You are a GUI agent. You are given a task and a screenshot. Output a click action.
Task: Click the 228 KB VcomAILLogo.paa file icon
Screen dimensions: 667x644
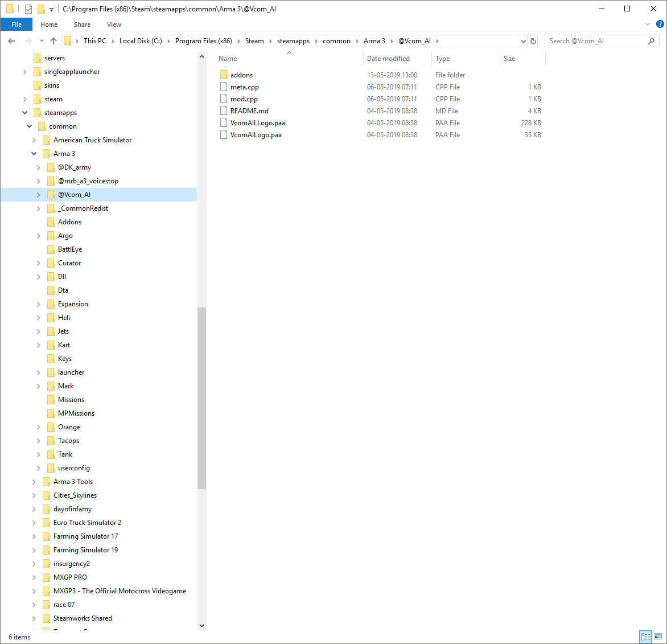pos(224,122)
